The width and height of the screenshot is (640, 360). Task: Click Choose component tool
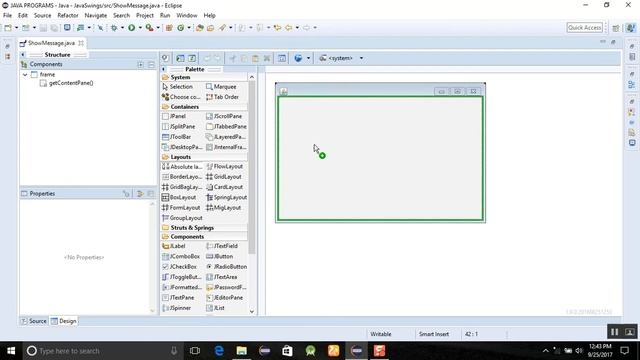tap(181, 97)
